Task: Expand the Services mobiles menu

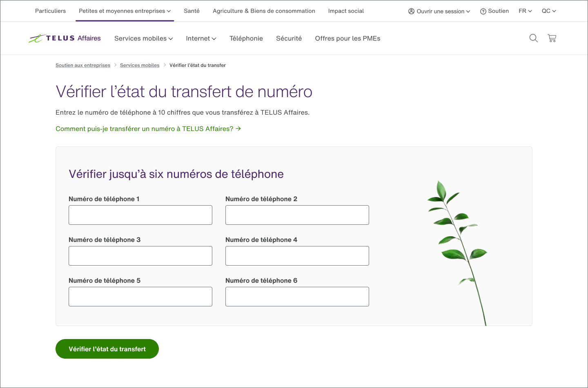Action: 143,38
